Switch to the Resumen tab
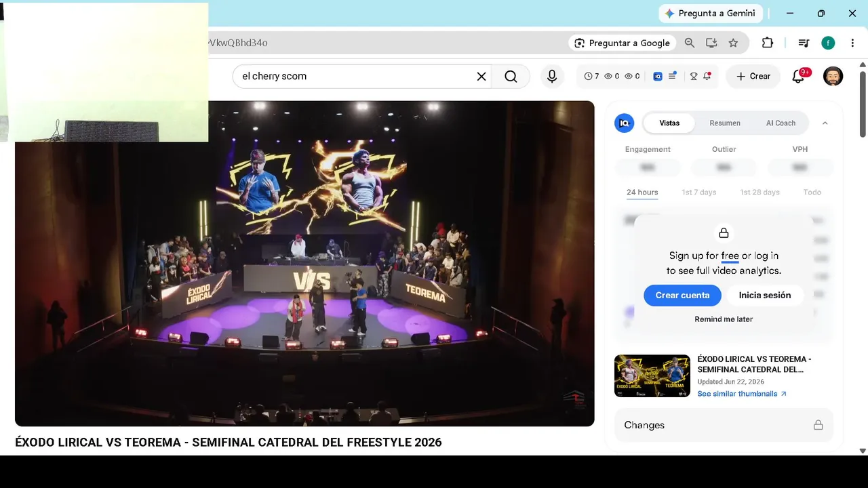Screen dimensions: 868x488 725,123
